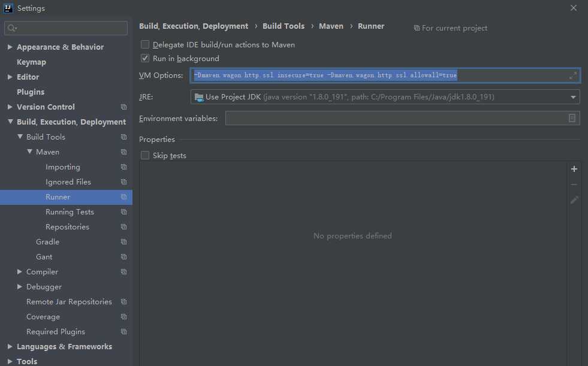Select Ignored Files under Maven
Viewport: 588px width, 366px height.
68,182
